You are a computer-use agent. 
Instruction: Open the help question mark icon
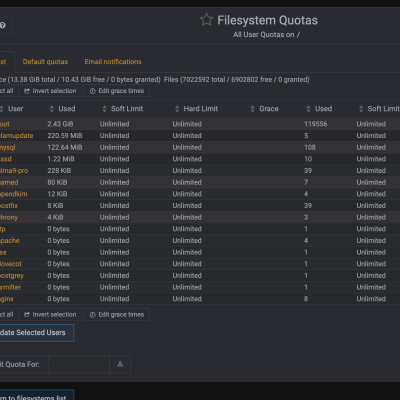click(x=3, y=25)
